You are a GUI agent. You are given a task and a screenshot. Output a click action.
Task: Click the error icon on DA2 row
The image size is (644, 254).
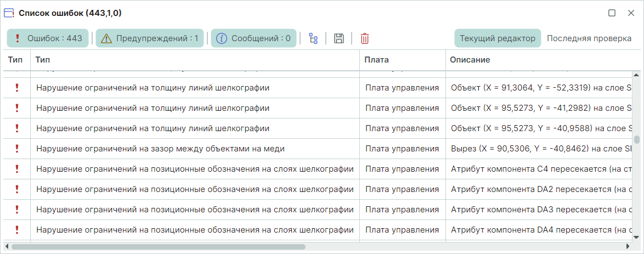point(17,189)
